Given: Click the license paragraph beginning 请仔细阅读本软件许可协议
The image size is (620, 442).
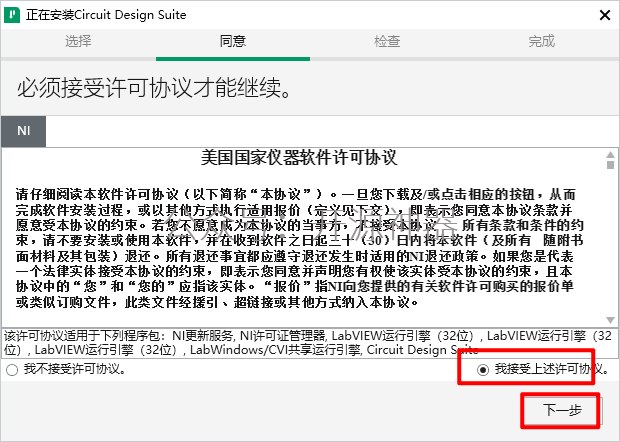Looking at the screenshot, I should pyautogui.click(x=299, y=249).
